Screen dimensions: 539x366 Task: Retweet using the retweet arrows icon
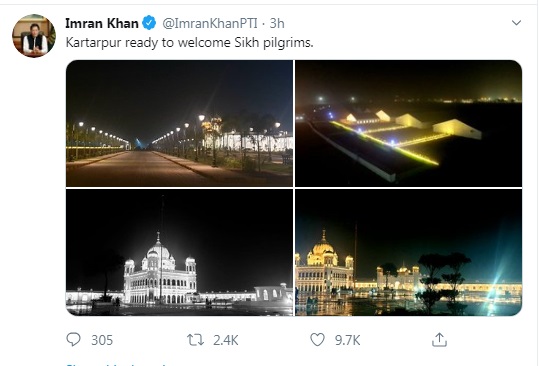pos(195,340)
